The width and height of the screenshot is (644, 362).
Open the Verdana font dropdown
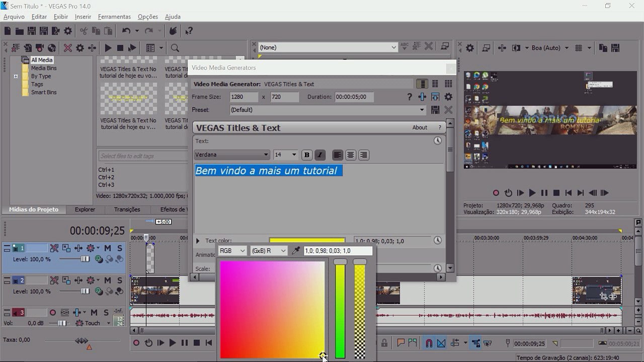[x=232, y=155]
